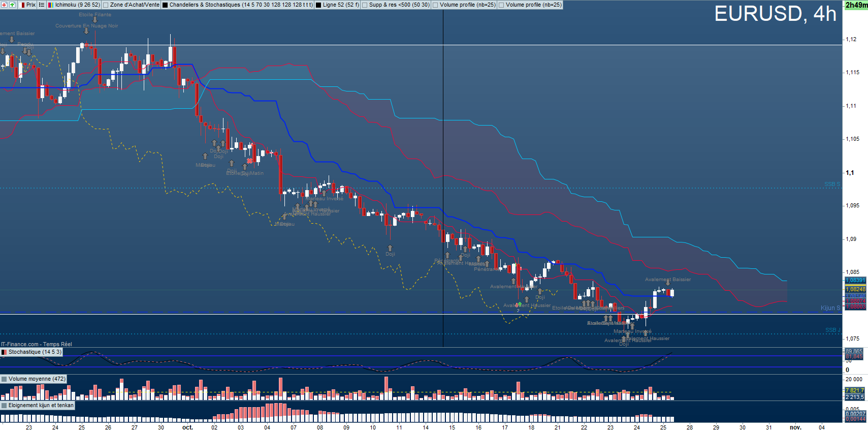Click the upper SSB S level label
The height and width of the screenshot is (430, 868).
point(832,184)
